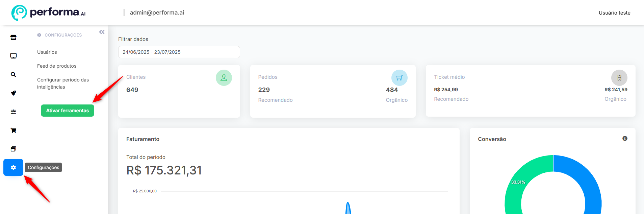Click the Usuário teste account name
This screenshot has width=644, height=214.
coord(614,13)
